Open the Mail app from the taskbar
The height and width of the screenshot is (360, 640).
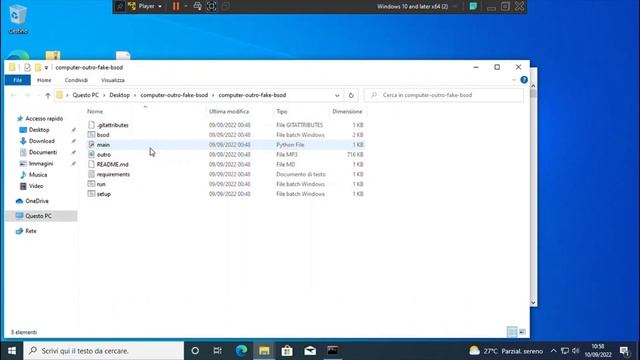(x=310, y=351)
